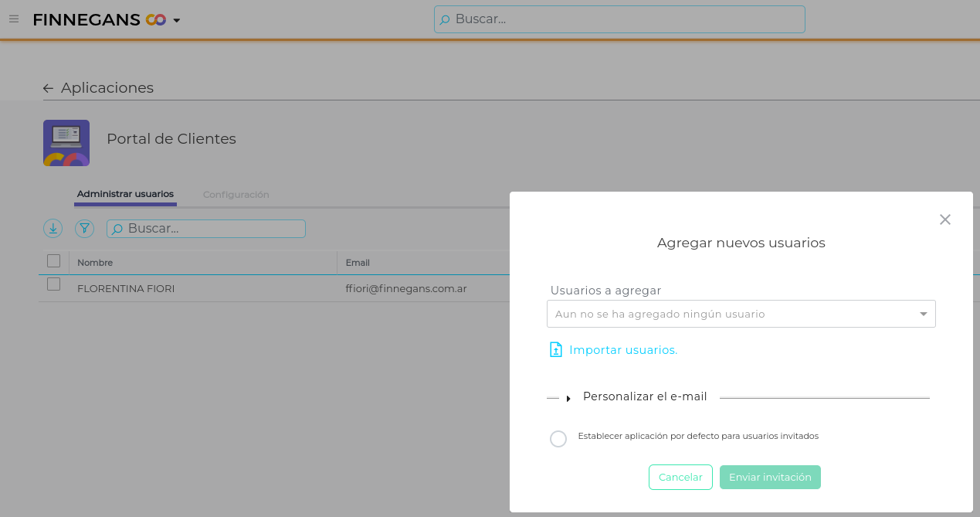Enable default application for invited users
980x517 pixels.
[558, 439]
